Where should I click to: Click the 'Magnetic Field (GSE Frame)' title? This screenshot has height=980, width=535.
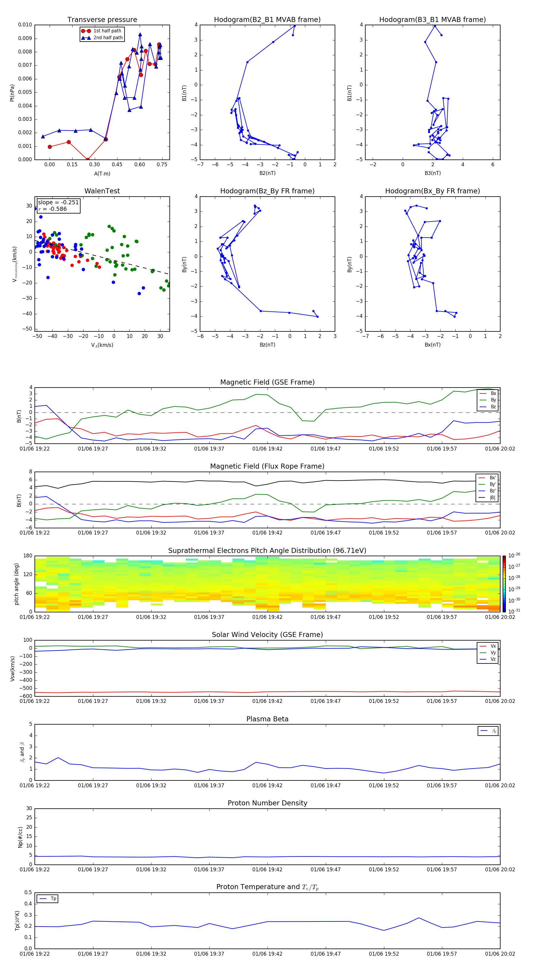[267, 382]
